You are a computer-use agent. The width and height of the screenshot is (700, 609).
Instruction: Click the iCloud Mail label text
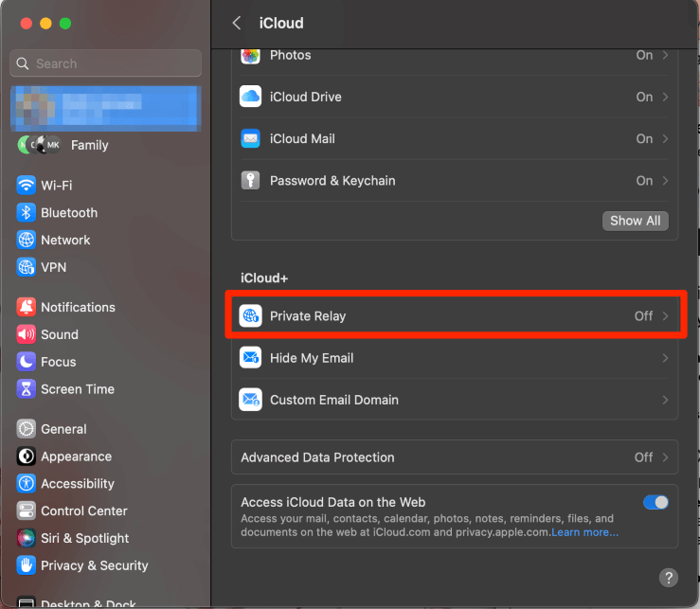click(x=302, y=139)
